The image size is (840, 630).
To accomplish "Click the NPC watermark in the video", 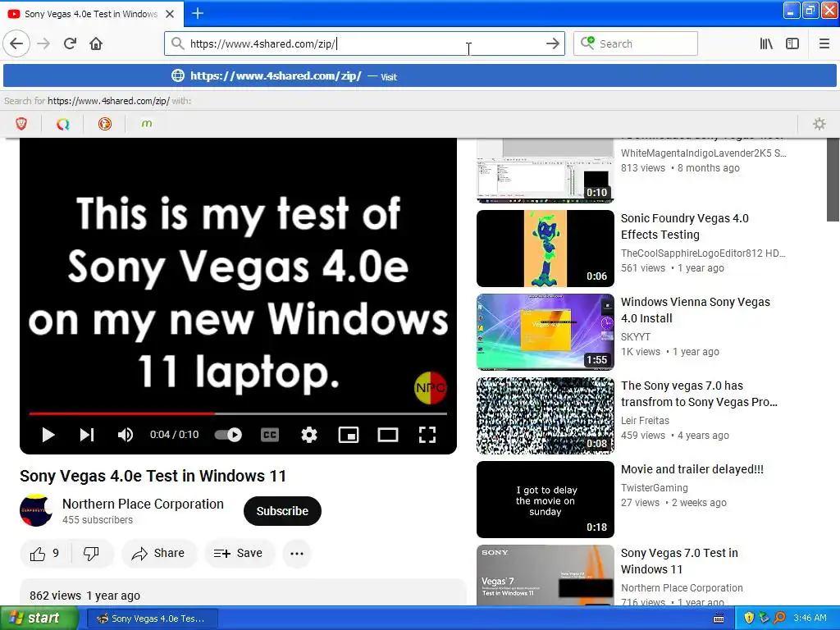I will [430, 388].
